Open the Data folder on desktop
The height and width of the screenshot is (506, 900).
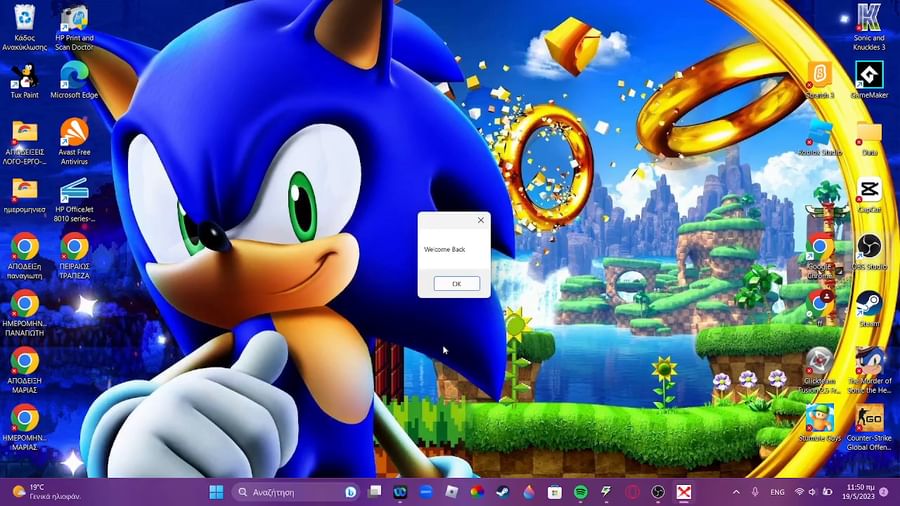869,138
